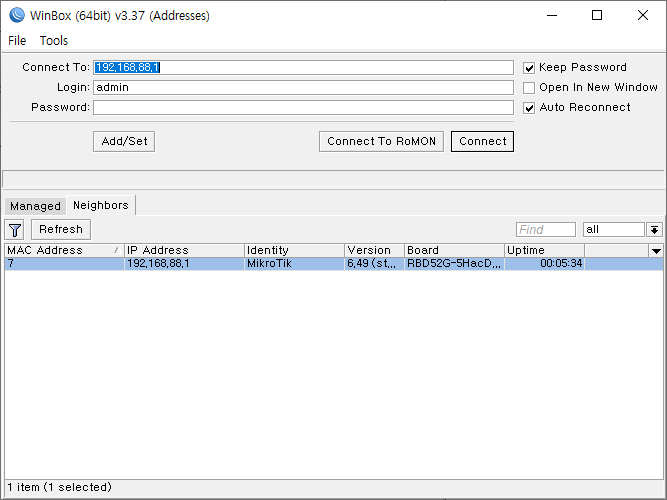The image size is (667, 500).
Task: Minimize the WinBox window
Action: (552, 15)
